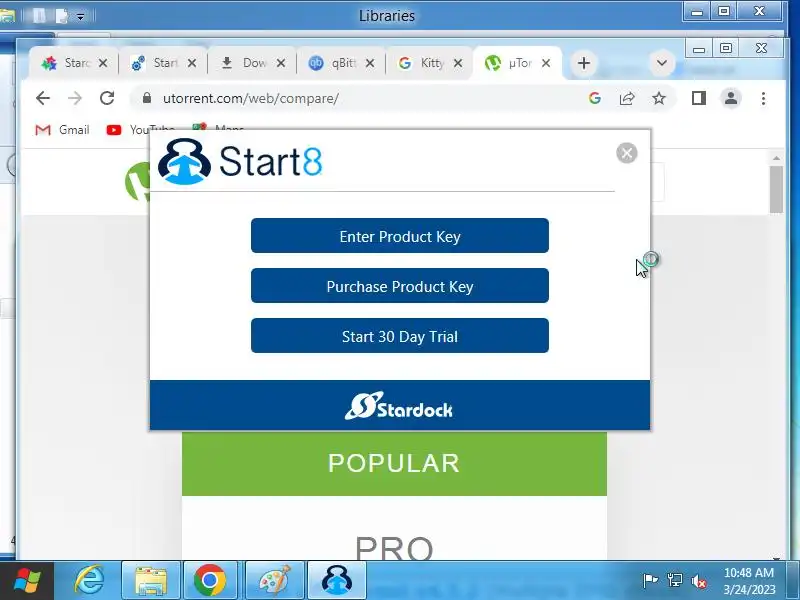Click the Google icon in address bar

pyautogui.click(x=594, y=98)
